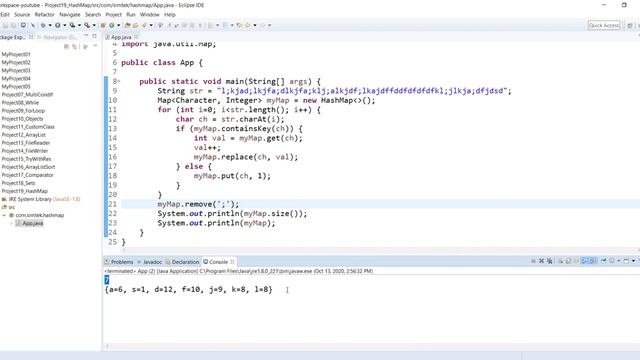Open the External Tools dropdown arrow
This screenshot has height=360, width=640.
coord(94,25)
